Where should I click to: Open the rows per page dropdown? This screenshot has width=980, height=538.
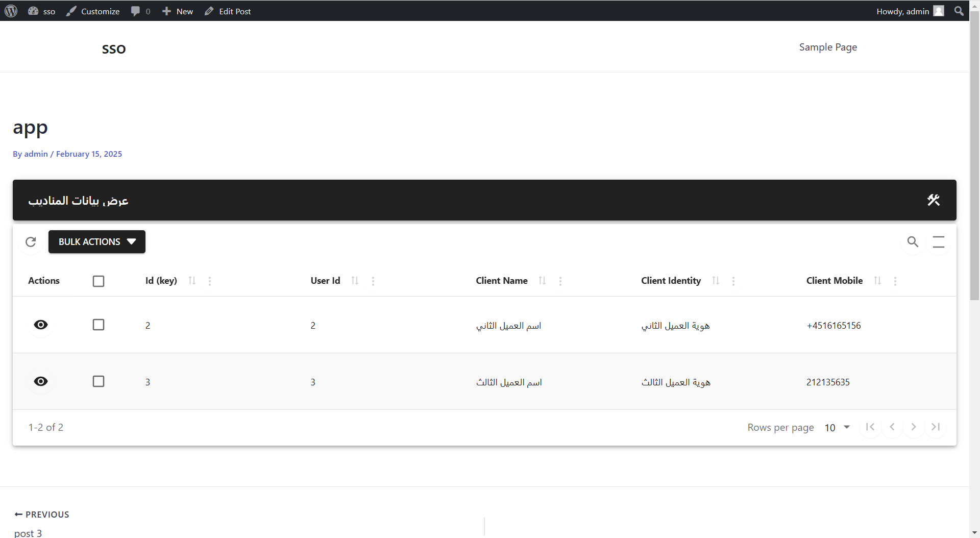point(837,427)
